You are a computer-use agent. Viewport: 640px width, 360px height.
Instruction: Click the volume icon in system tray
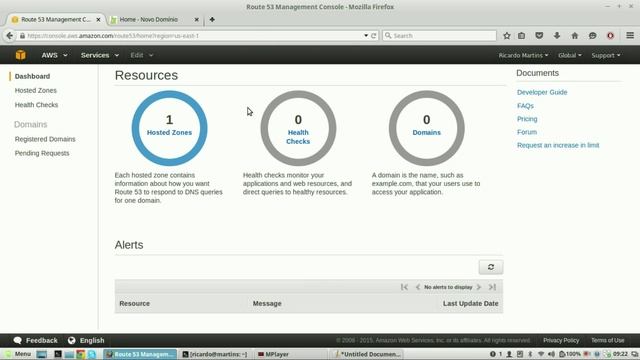click(x=551, y=354)
